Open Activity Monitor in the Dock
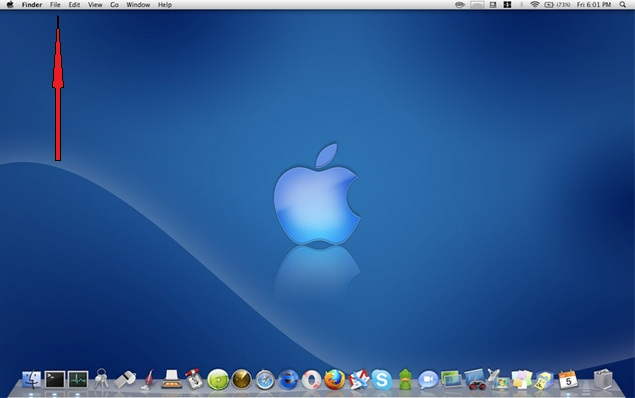Screen dimensions: 635x398 pyautogui.click(x=78, y=380)
